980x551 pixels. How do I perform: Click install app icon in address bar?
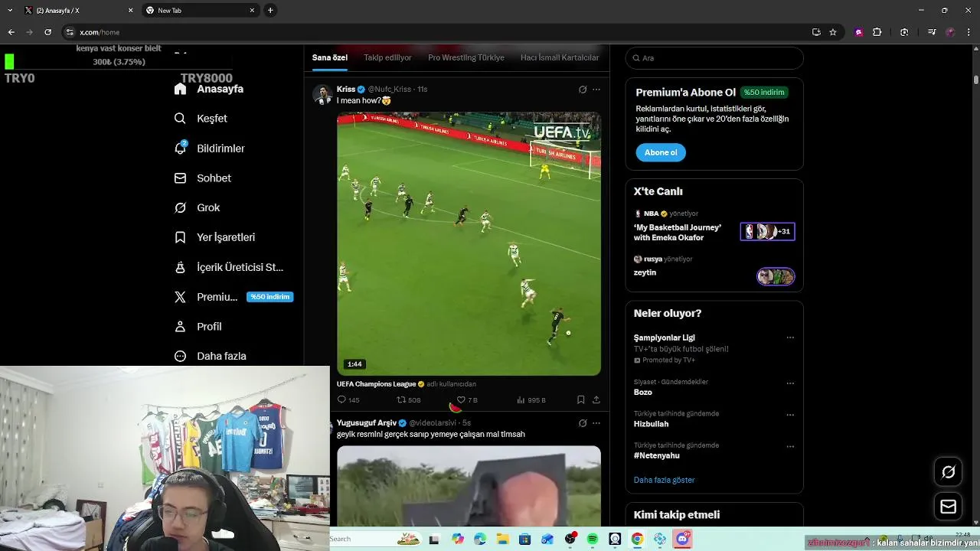click(816, 32)
